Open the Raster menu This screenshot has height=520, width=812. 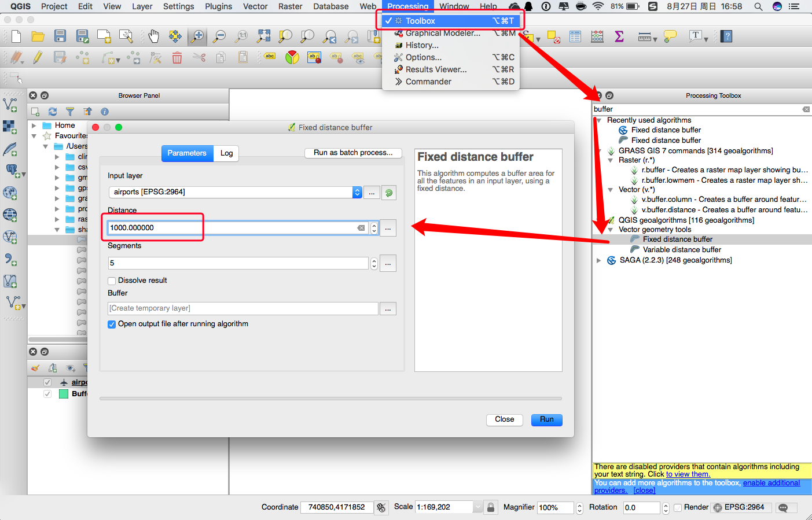pyautogui.click(x=291, y=6)
